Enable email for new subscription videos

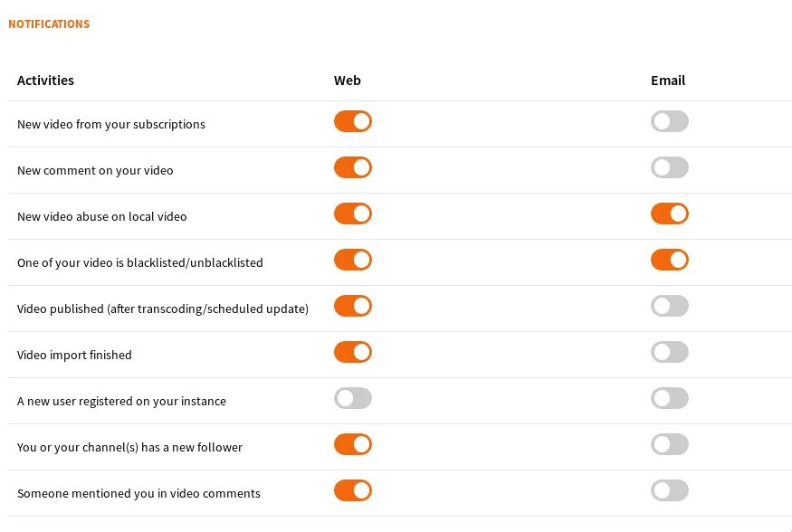coord(669,121)
